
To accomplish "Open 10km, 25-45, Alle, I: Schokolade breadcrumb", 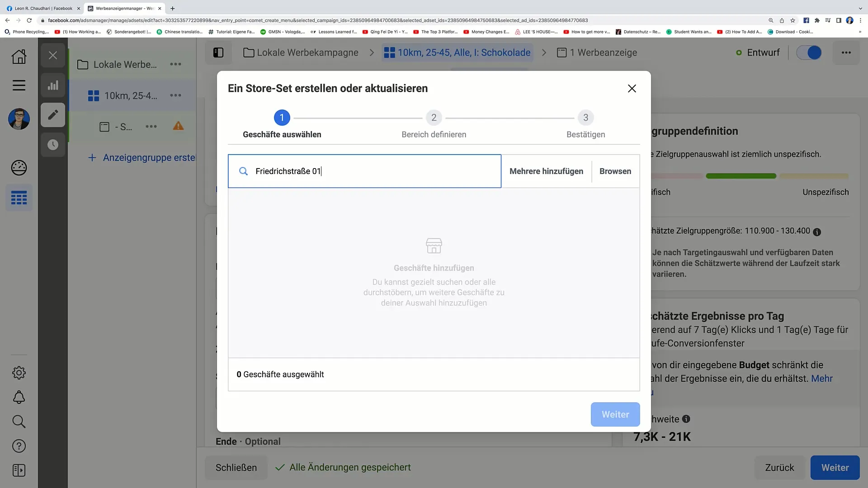I will click(x=457, y=53).
